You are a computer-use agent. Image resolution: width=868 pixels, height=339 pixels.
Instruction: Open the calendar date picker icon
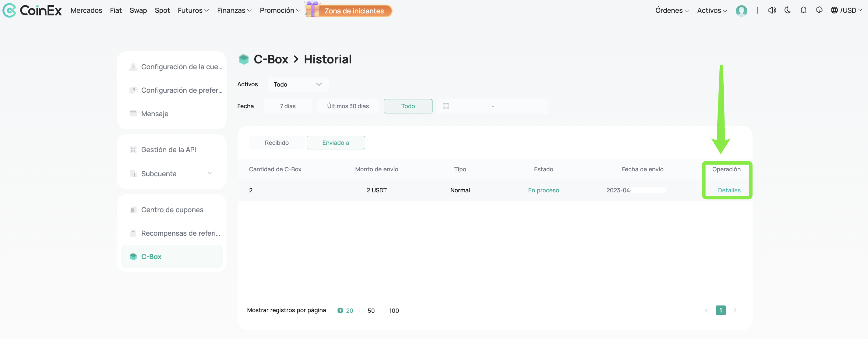(x=446, y=106)
